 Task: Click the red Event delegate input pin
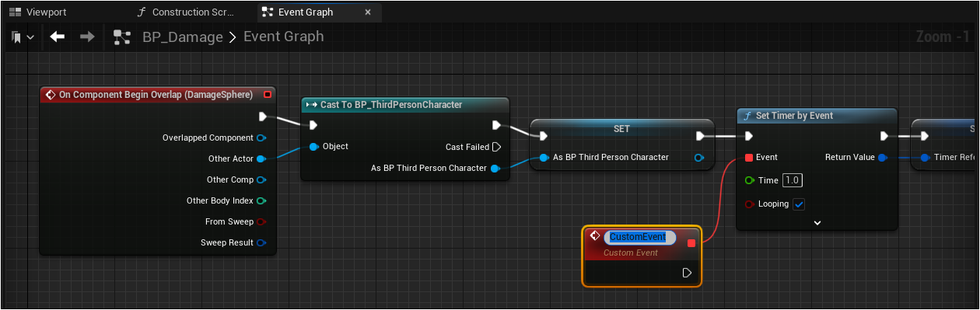749,158
